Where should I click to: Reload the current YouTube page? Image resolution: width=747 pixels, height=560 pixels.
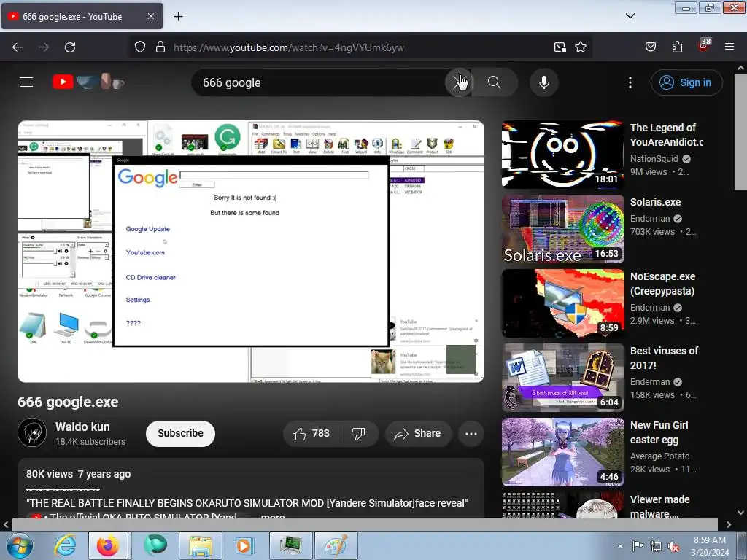point(70,47)
